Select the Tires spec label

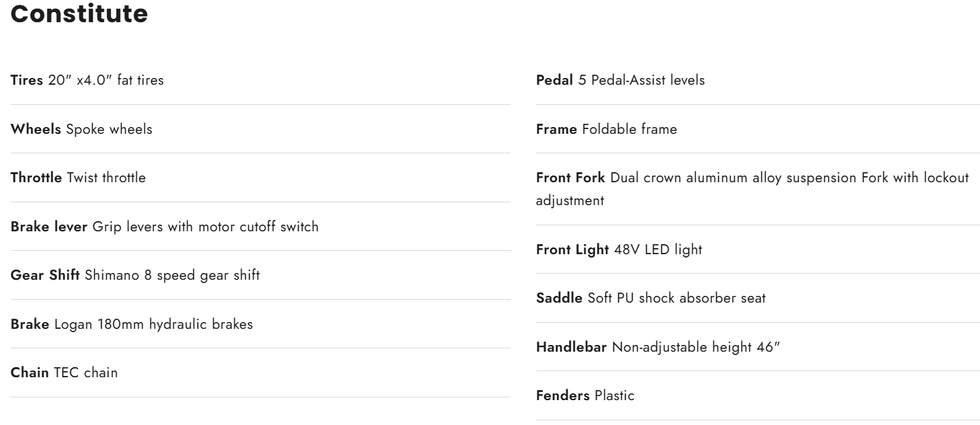coord(27,80)
